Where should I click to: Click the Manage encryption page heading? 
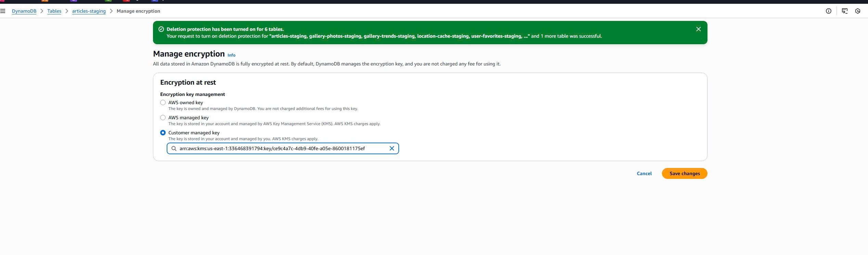tap(189, 54)
